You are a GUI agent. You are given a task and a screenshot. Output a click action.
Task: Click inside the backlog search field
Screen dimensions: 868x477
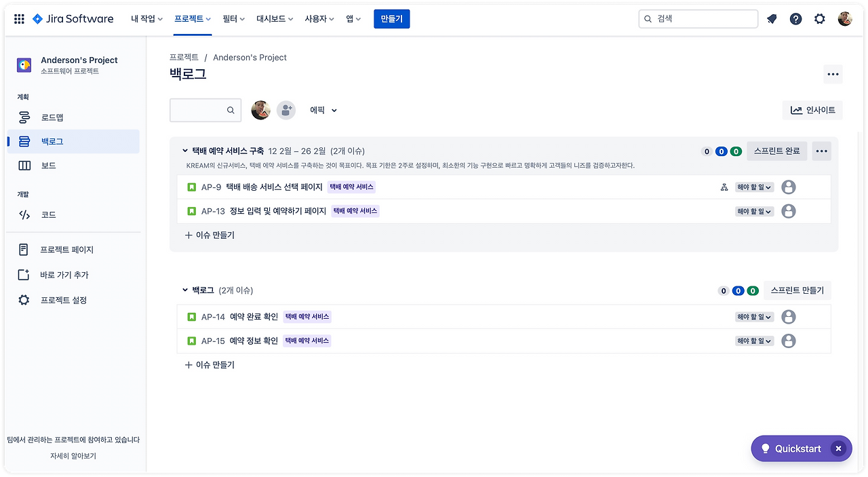point(200,109)
